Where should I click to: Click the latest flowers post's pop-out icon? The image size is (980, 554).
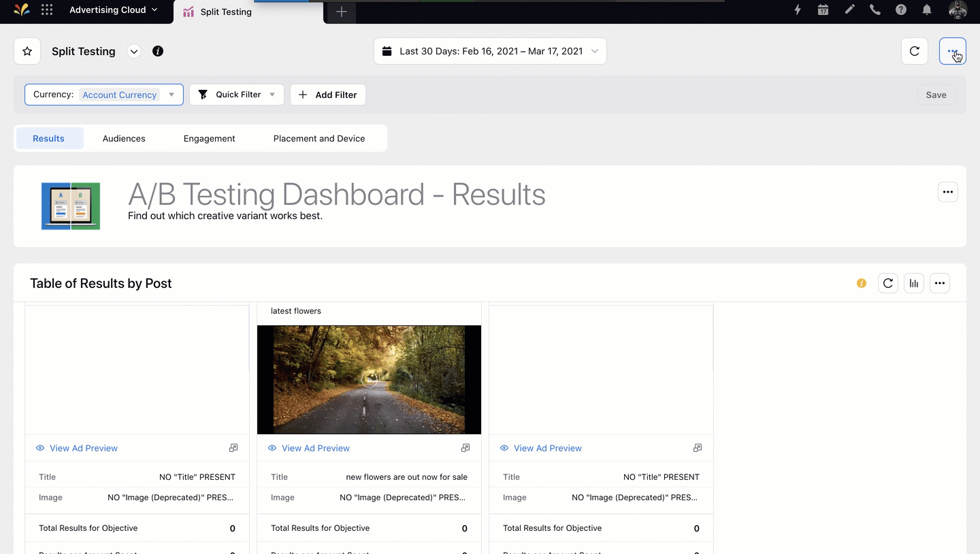(x=465, y=448)
